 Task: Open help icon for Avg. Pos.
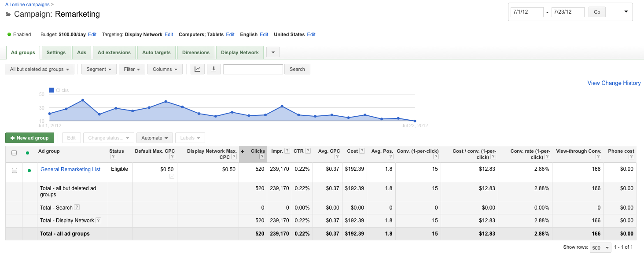coord(390,157)
